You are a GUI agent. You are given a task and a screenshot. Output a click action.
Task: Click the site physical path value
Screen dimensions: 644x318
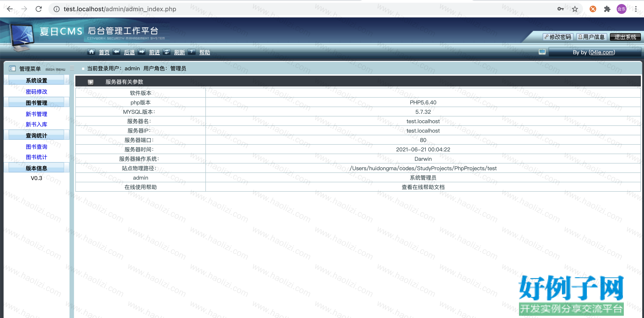pos(423,168)
